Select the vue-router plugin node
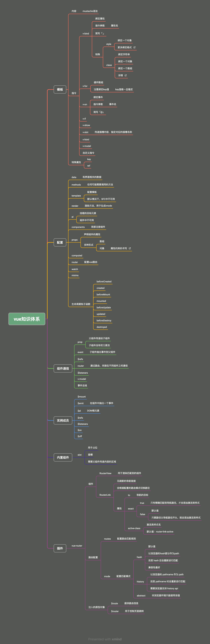The width and height of the screenshot is (210, 644). point(77,546)
